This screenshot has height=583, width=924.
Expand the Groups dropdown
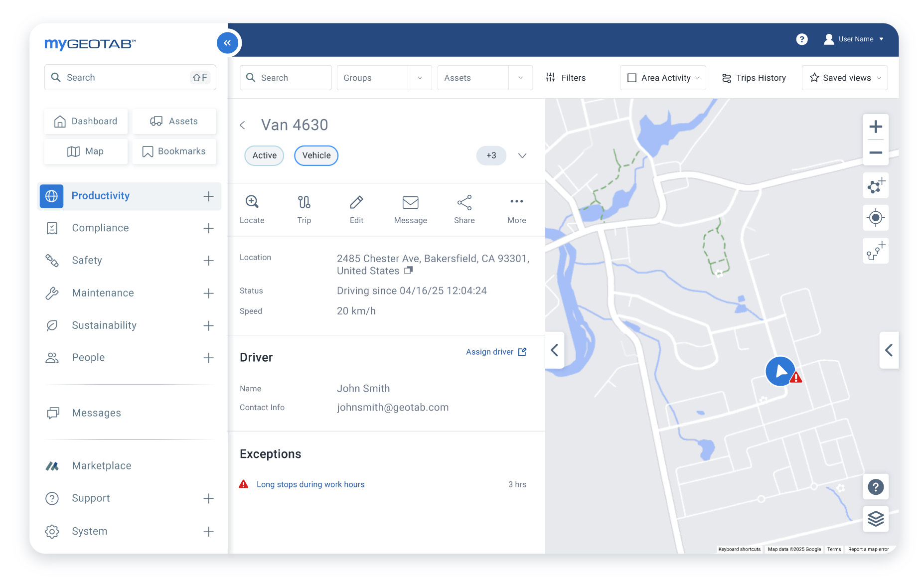tap(419, 78)
